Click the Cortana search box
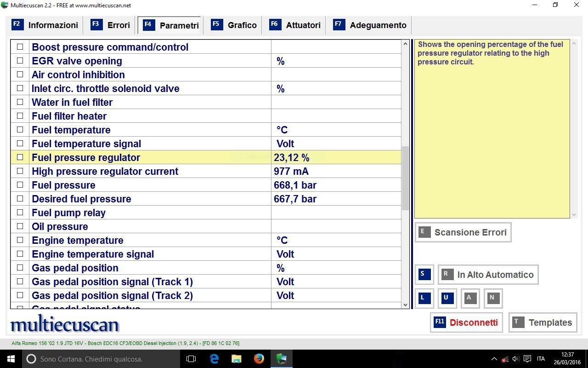Image resolution: width=588 pixels, height=368 pixels. (x=101, y=359)
